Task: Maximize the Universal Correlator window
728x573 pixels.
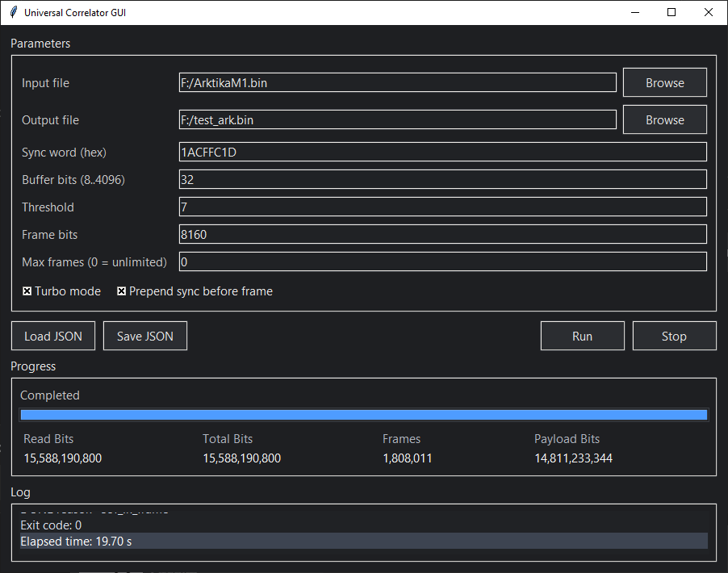Action: tap(672, 12)
